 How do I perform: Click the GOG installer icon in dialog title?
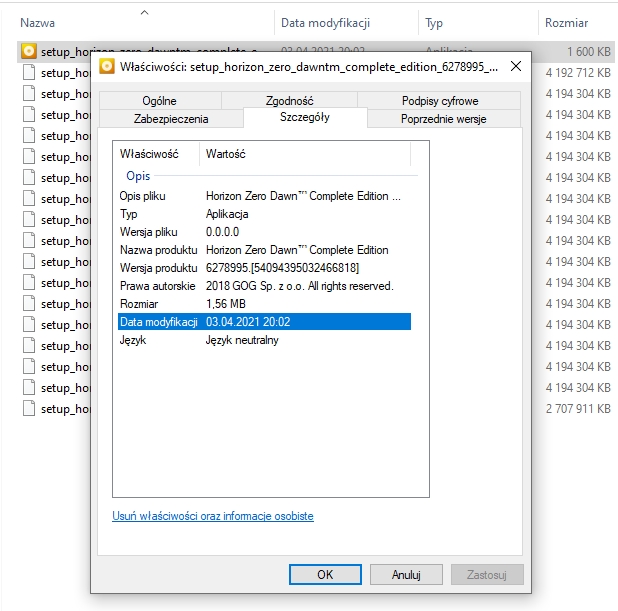click(x=107, y=66)
